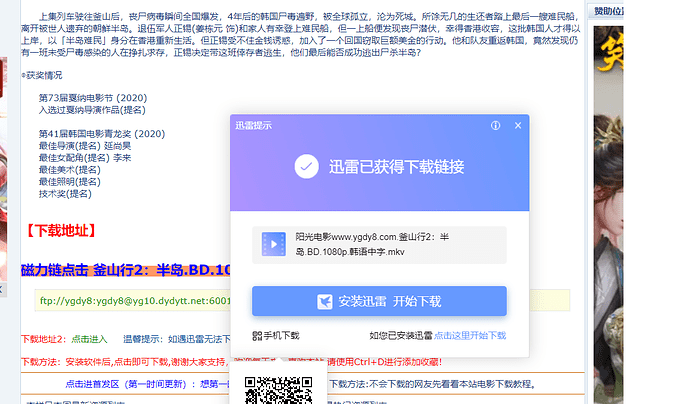Click the mobile download QR icon
Image resolution: width=690 pixels, height=404 pixels.
(257, 336)
